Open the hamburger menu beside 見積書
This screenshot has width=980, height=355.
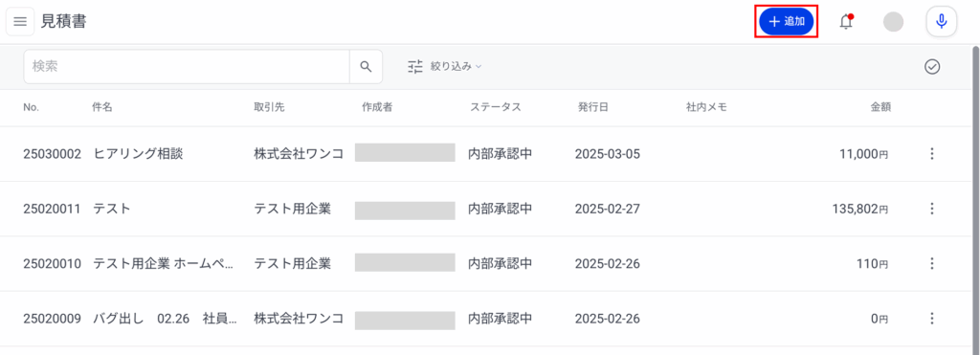point(20,22)
